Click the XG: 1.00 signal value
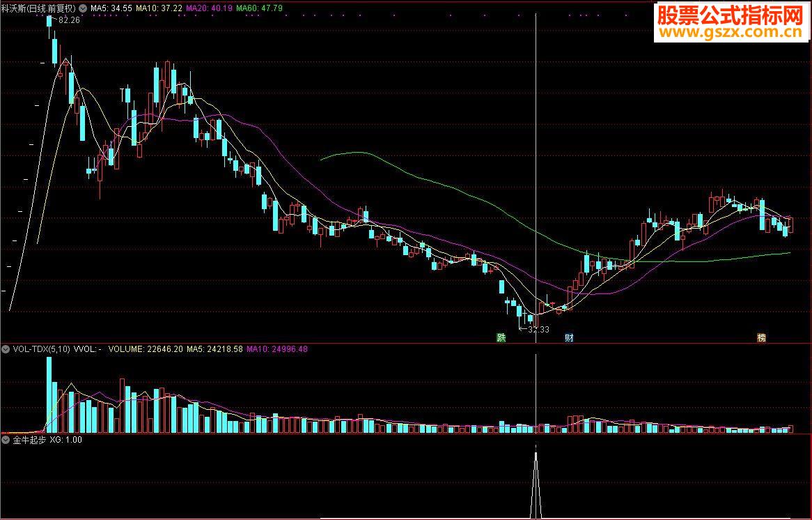 click(65, 440)
